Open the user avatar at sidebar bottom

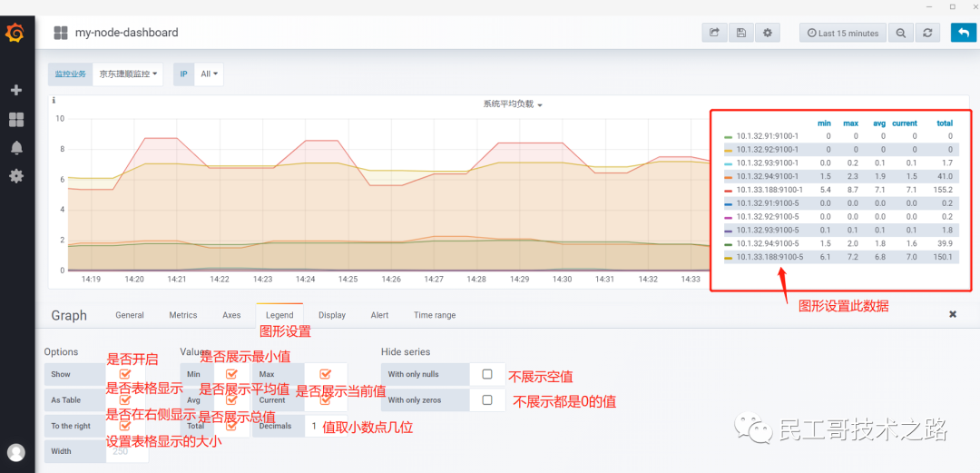point(16,452)
